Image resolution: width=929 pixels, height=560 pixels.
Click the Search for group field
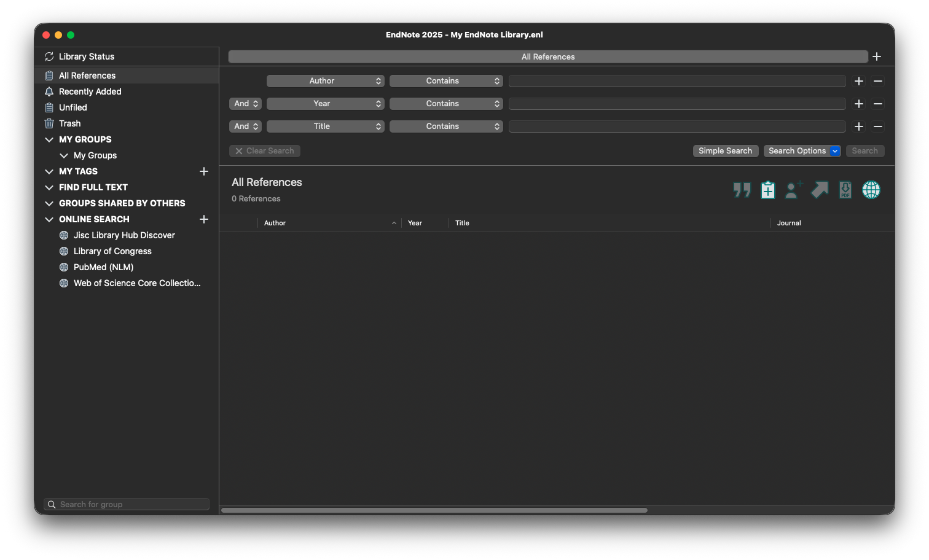pos(127,504)
